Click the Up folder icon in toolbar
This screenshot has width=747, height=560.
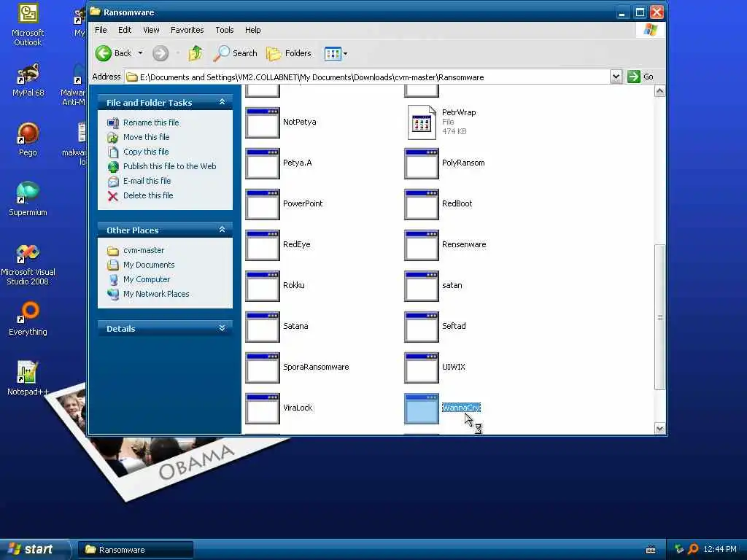196,53
